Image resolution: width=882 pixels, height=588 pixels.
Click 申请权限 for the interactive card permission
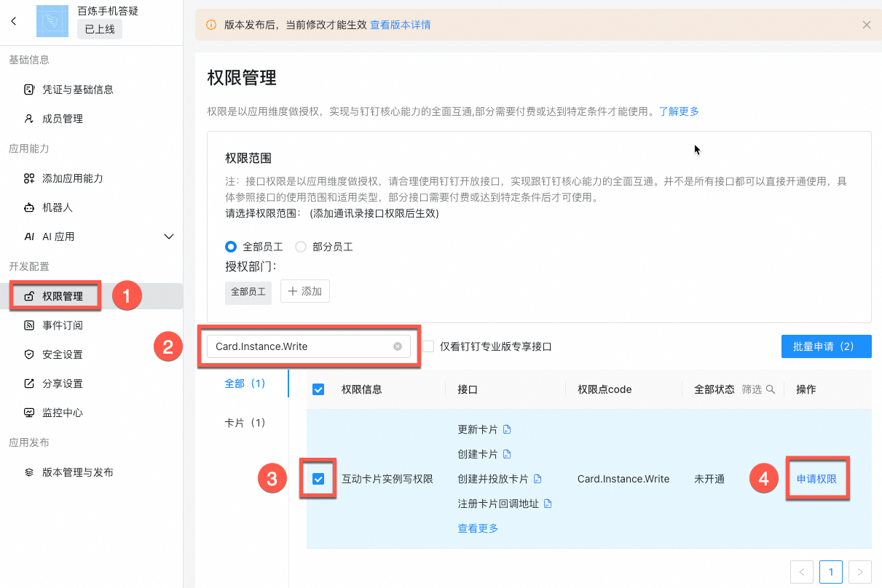click(x=817, y=479)
